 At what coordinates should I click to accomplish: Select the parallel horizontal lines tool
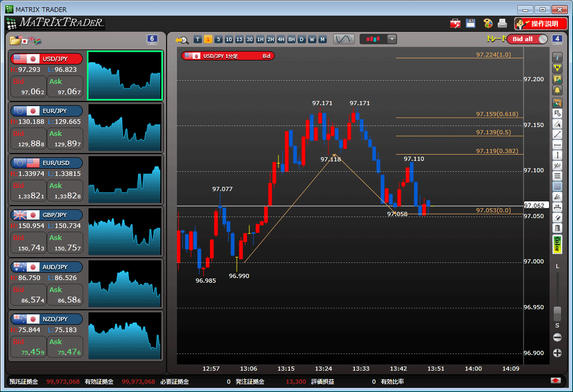pos(557,176)
